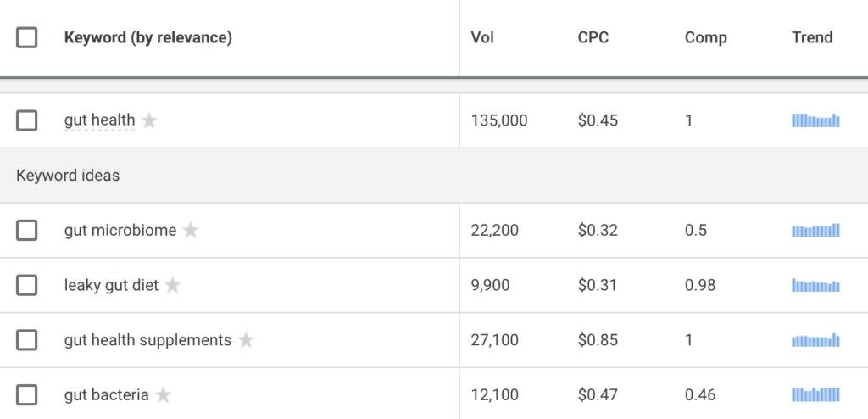Sort table by Trend column
The width and height of the screenshot is (868, 419).
[812, 37]
